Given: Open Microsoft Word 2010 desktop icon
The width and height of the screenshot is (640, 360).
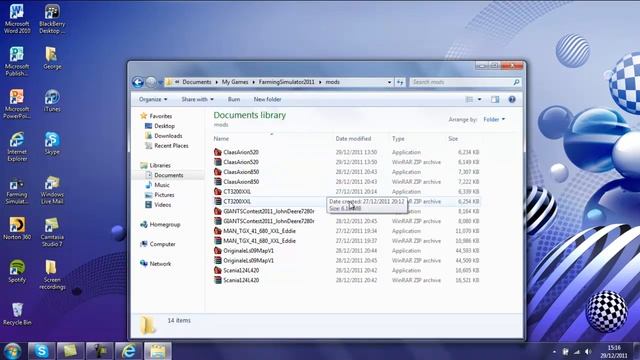Looking at the screenshot, I should pyautogui.click(x=17, y=19).
